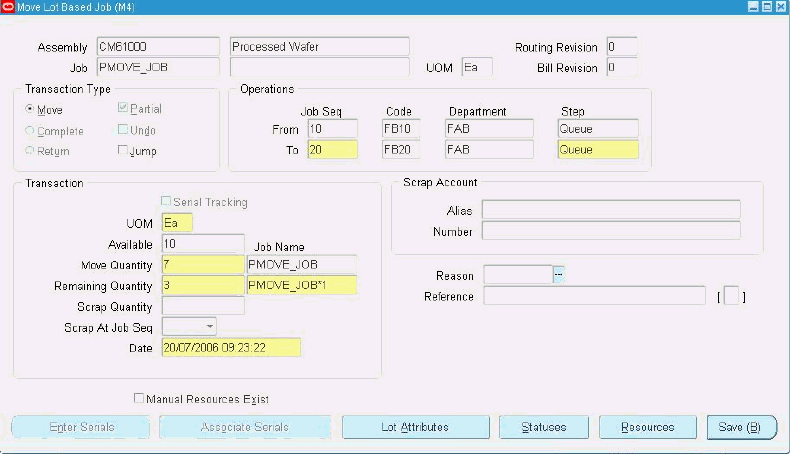Click the header UOM field
The height and width of the screenshot is (454, 790).
coord(477,67)
